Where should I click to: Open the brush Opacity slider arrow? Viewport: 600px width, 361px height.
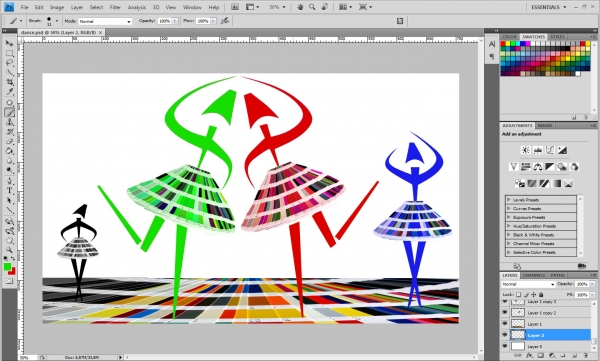pyautogui.click(x=175, y=21)
